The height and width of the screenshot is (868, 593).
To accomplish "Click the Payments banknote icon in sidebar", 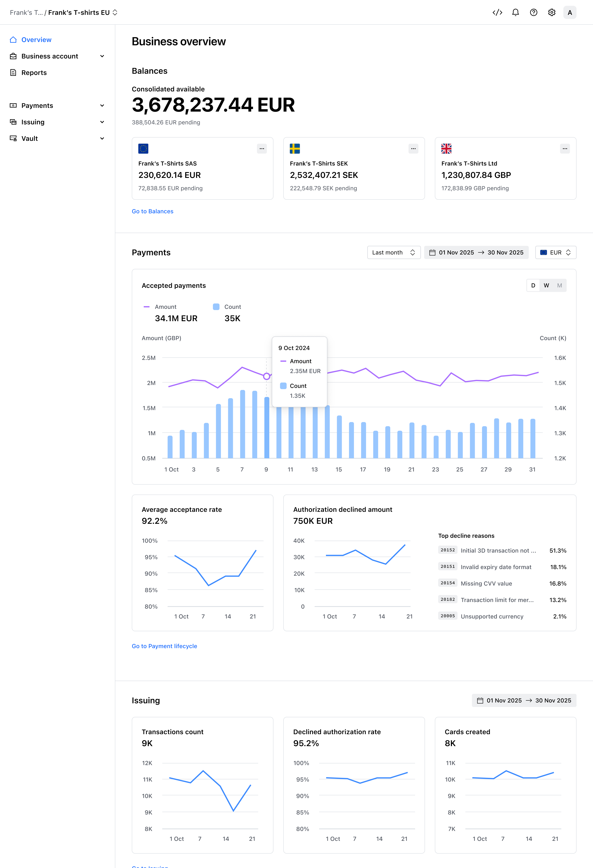I will click(13, 105).
